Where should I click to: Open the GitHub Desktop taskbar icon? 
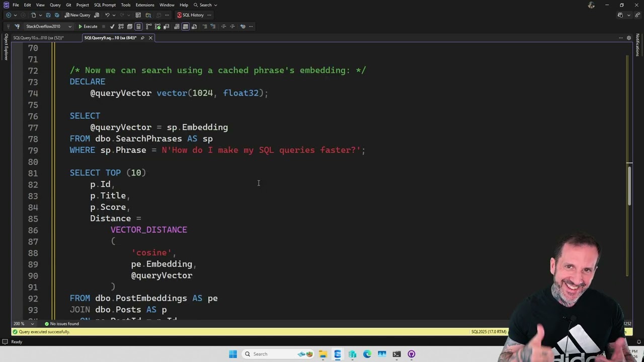pos(412,354)
